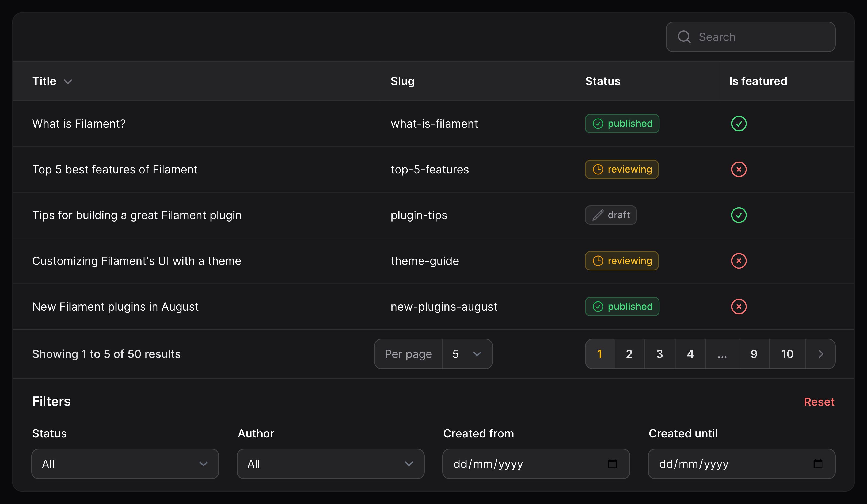This screenshot has width=867, height=504.
Task: Click the reviewing badge in the theme-guide row
Action: click(622, 261)
